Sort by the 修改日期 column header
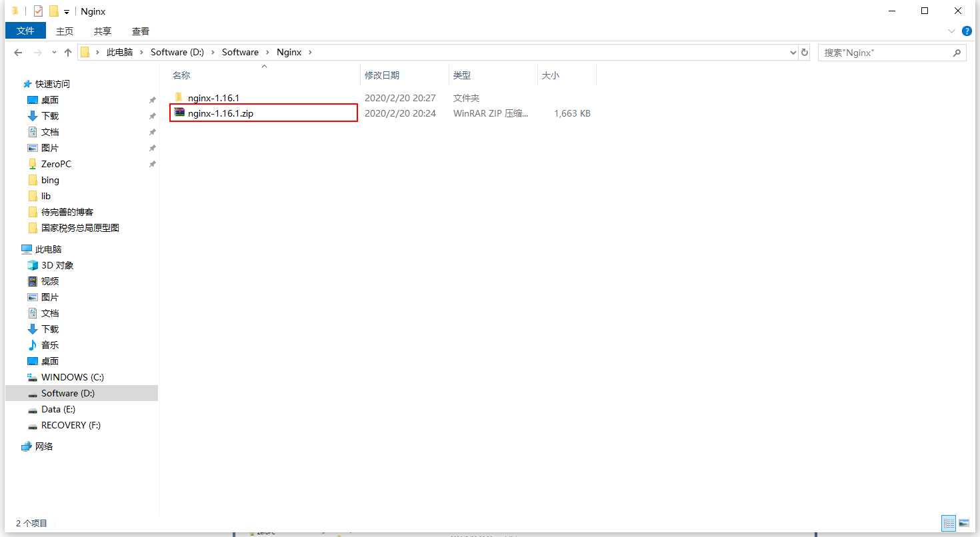980x537 pixels. click(x=405, y=75)
